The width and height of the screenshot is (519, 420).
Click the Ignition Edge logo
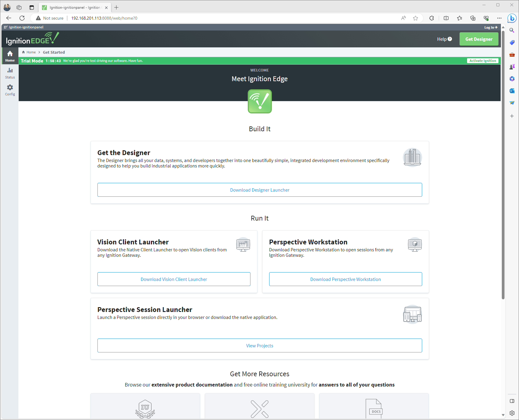[x=32, y=39]
